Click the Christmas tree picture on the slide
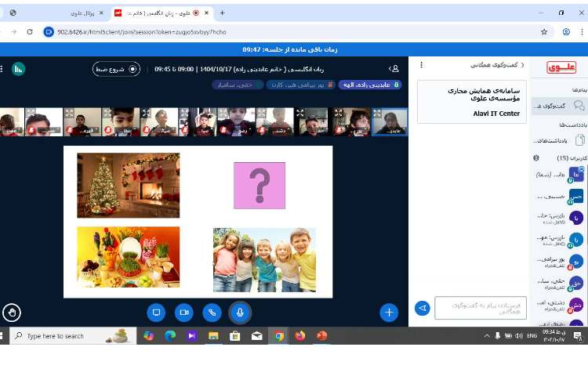This screenshot has width=588, height=376. (129, 185)
